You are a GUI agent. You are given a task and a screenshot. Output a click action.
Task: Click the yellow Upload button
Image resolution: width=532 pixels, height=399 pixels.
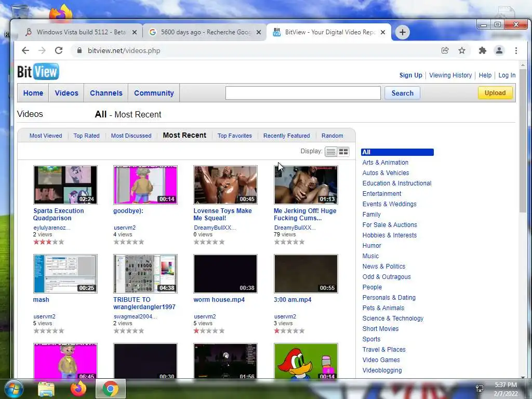click(495, 92)
